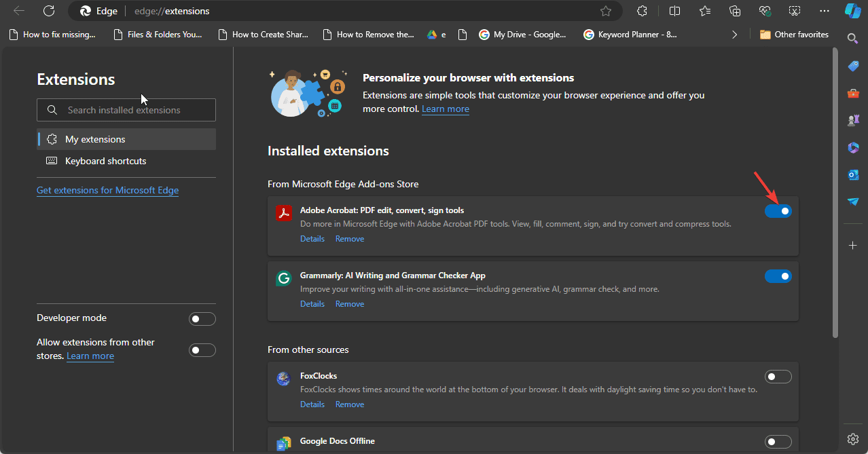Image resolution: width=868 pixels, height=454 pixels.
Task: Click the 'From other sources' label
Action: point(308,349)
